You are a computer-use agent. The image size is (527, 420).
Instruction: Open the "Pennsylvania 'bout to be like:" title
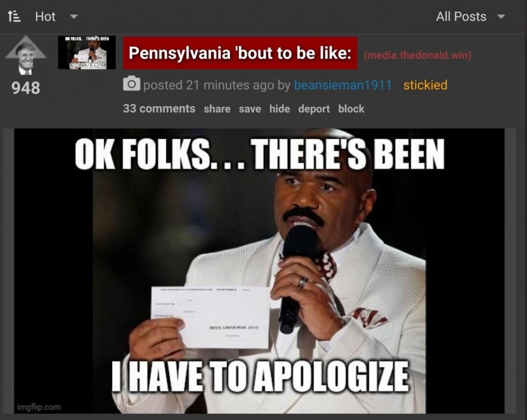point(240,53)
